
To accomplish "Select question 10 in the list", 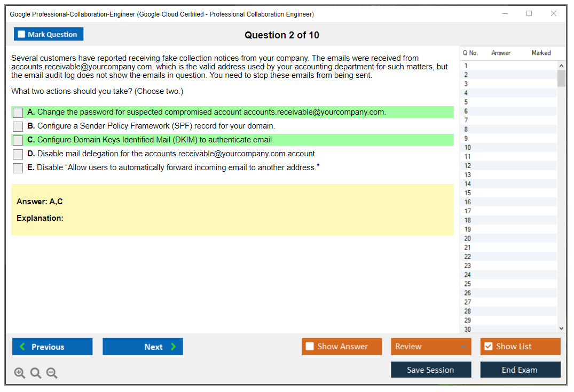I will click(468, 148).
